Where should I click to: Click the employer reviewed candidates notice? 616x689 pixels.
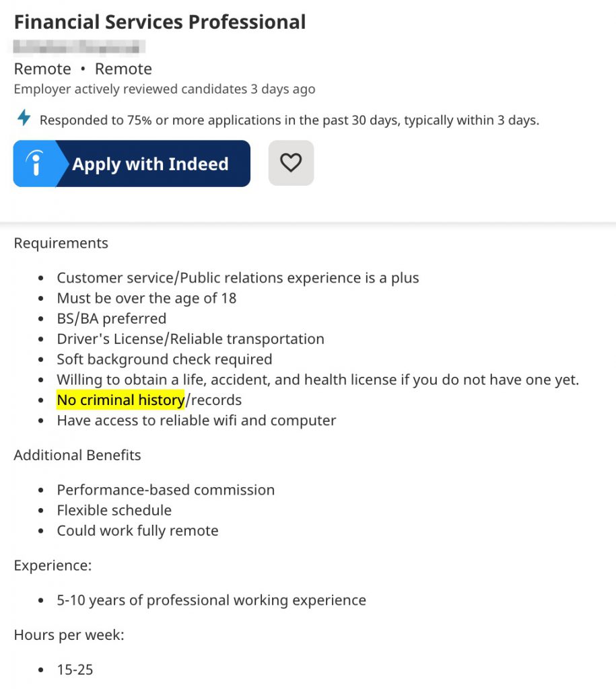pyautogui.click(x=164, y=89)
